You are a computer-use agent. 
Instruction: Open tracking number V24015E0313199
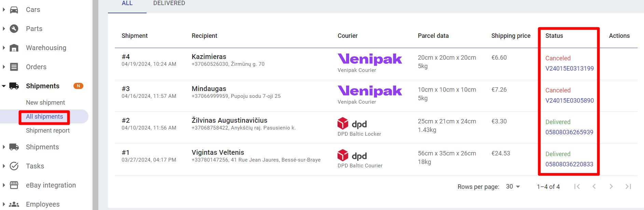[570, 69]
